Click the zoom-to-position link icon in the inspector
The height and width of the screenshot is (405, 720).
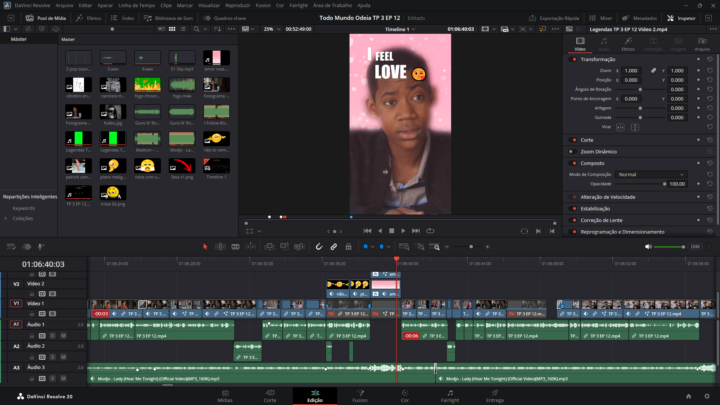tap(653, 71)
